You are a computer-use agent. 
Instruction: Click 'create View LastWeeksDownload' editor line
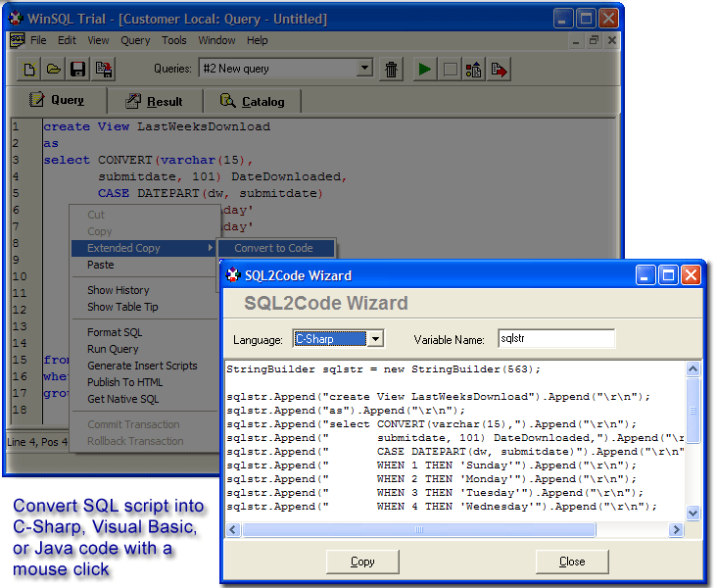[157, 126]
